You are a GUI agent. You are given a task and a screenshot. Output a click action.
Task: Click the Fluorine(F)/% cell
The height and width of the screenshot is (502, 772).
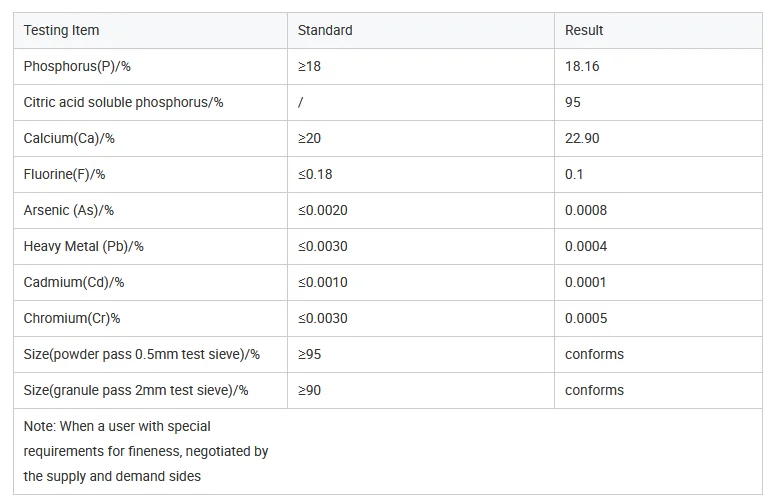tap(65, 174)
